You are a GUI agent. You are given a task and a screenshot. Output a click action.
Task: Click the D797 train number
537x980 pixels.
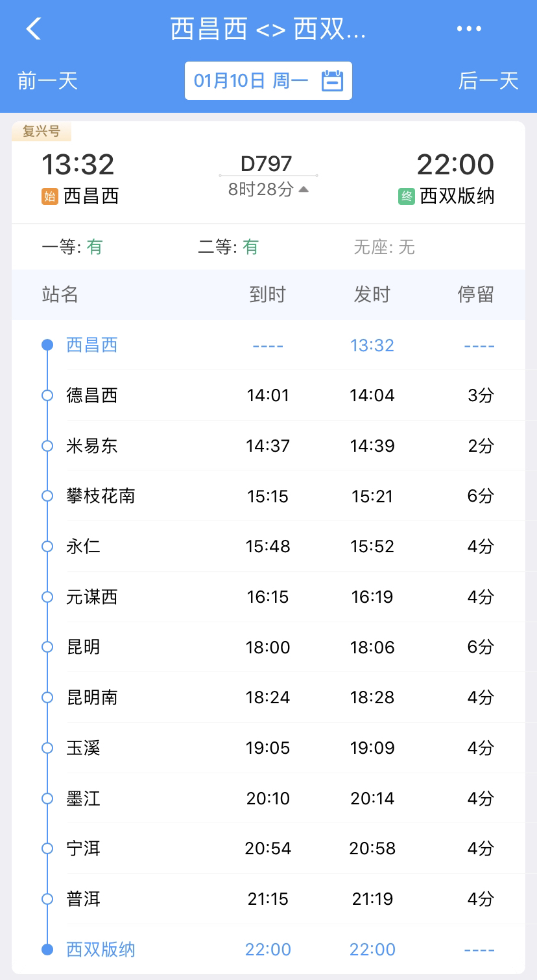point(266,164)
